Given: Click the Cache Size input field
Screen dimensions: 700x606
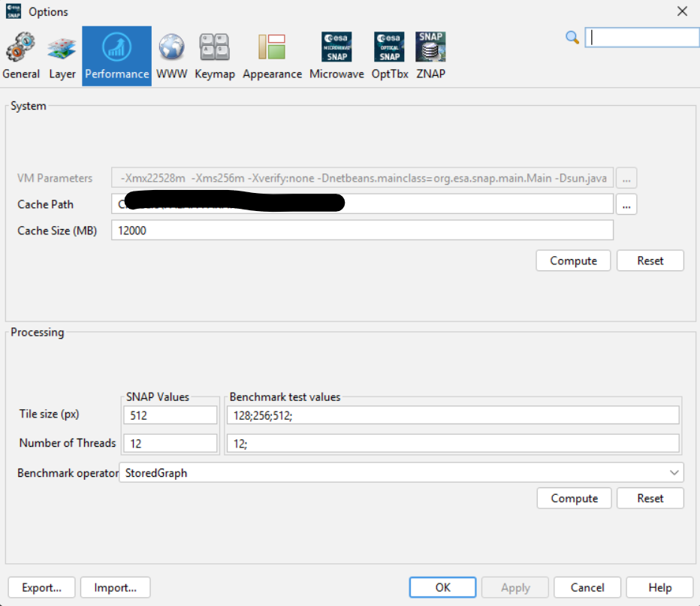Looking at the screenshot, I should [x=362, y=230].
